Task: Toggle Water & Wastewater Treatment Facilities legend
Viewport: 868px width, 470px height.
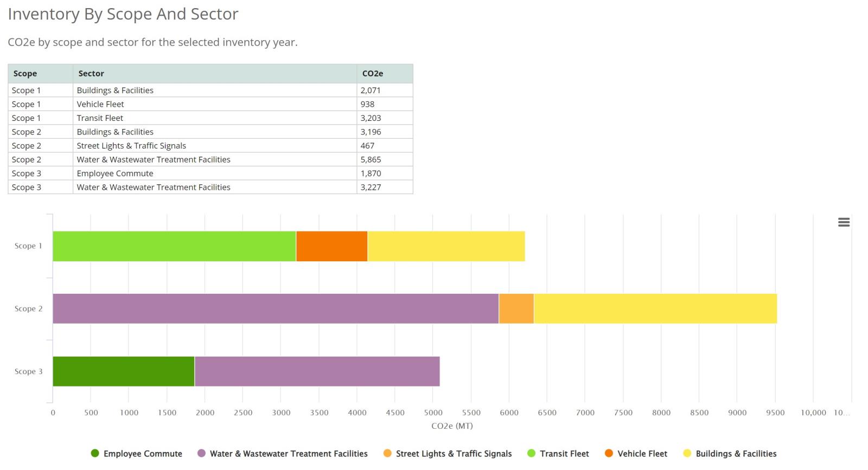Action: (288, 454)
